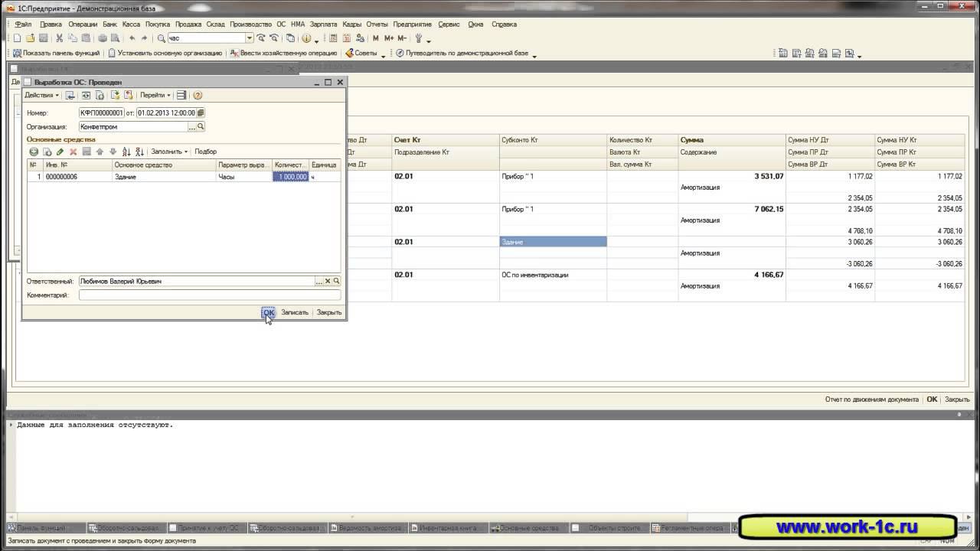
Task: Click OK button in Выработка ОС dialog
Action: 268,312
